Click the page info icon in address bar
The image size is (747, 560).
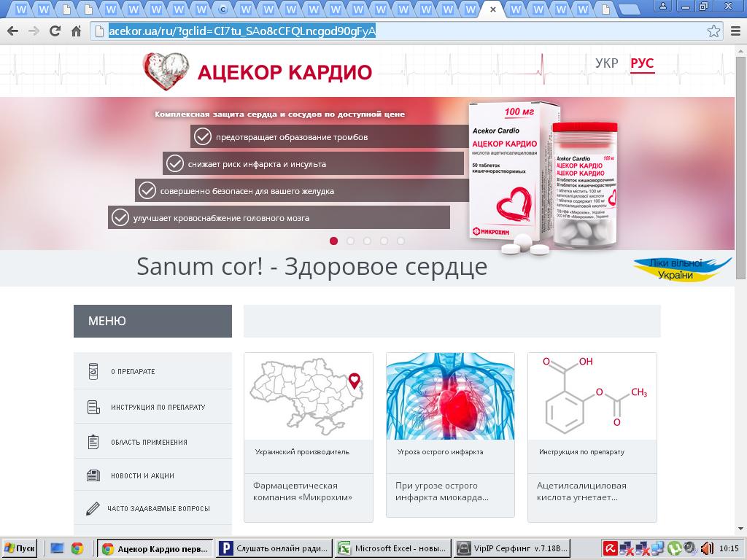[99, 31]
